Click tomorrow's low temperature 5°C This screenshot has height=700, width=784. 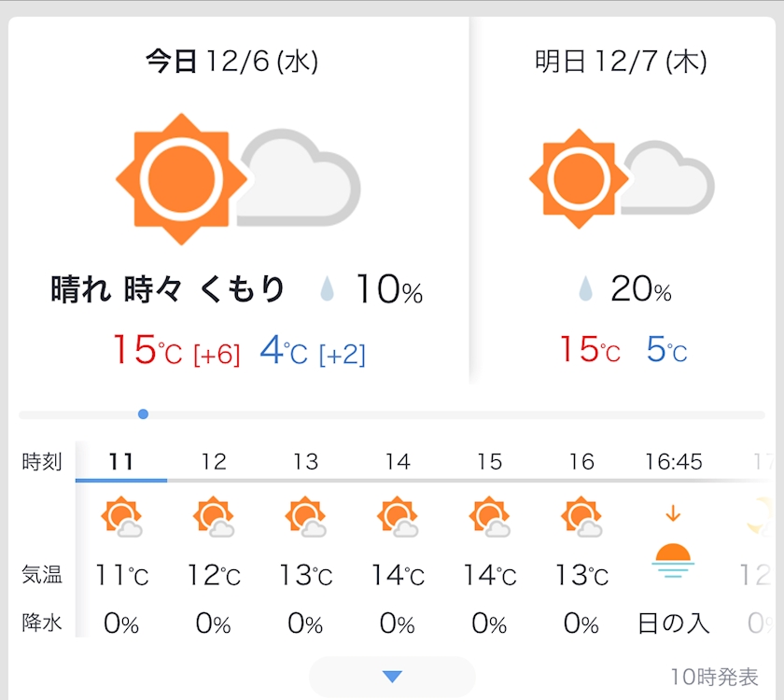[x=666, y=351]
